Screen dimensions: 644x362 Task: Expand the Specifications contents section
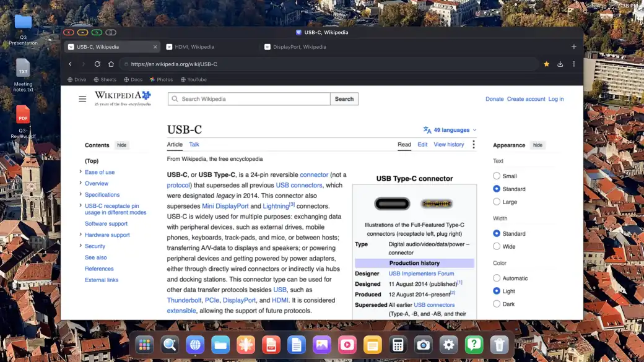(80, 194)
